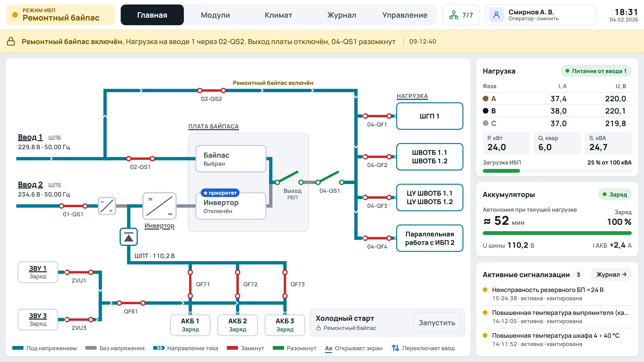Toggle the QF72 breaker above АКБ 2
644x362 pixels.
238,284
